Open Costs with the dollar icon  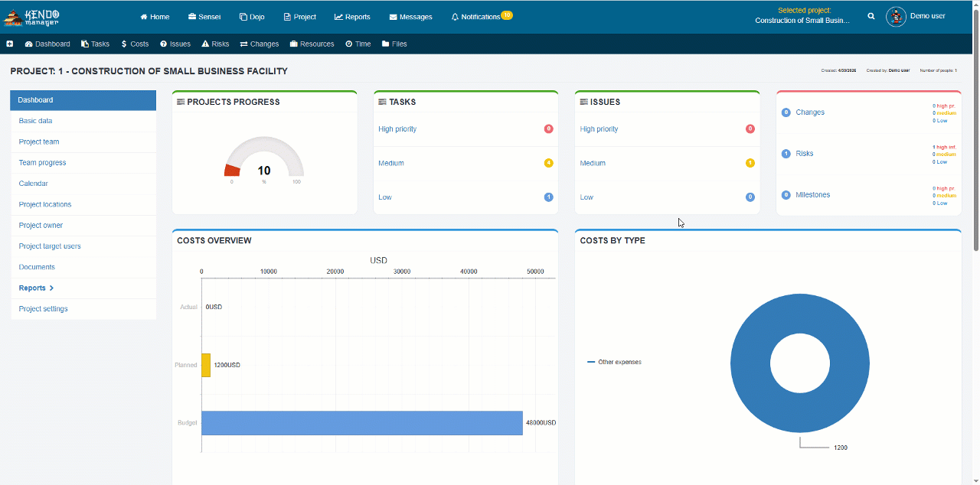135,44
